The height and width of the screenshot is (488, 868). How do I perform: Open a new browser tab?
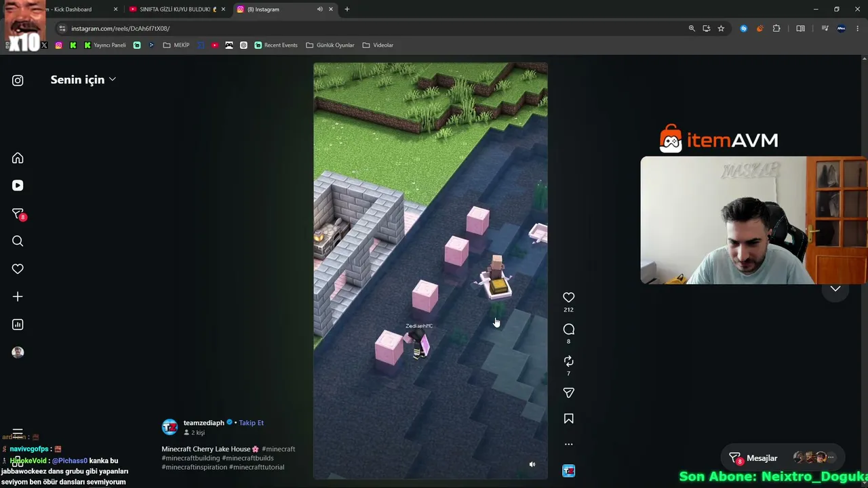(x=347, y=9)
